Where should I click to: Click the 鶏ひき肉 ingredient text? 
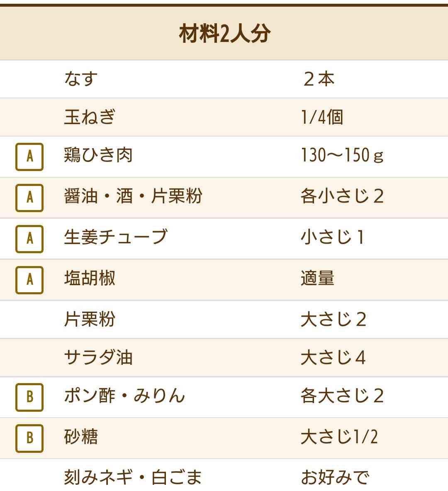[98, 155]
